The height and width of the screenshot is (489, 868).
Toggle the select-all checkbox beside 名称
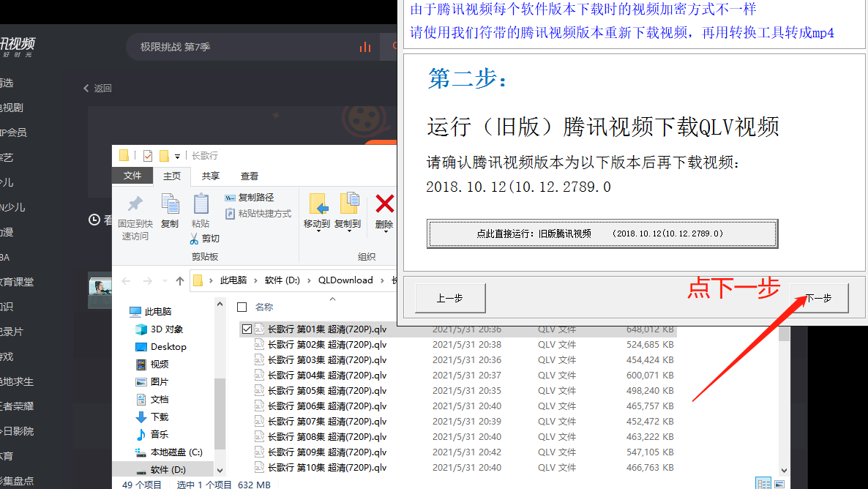pyautogui.click(x=242, y=307)
